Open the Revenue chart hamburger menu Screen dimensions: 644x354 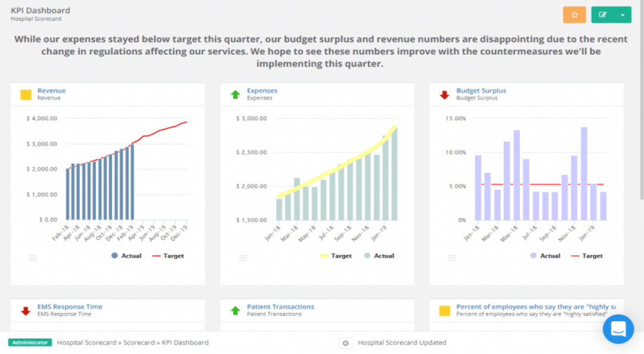point(33,258)
